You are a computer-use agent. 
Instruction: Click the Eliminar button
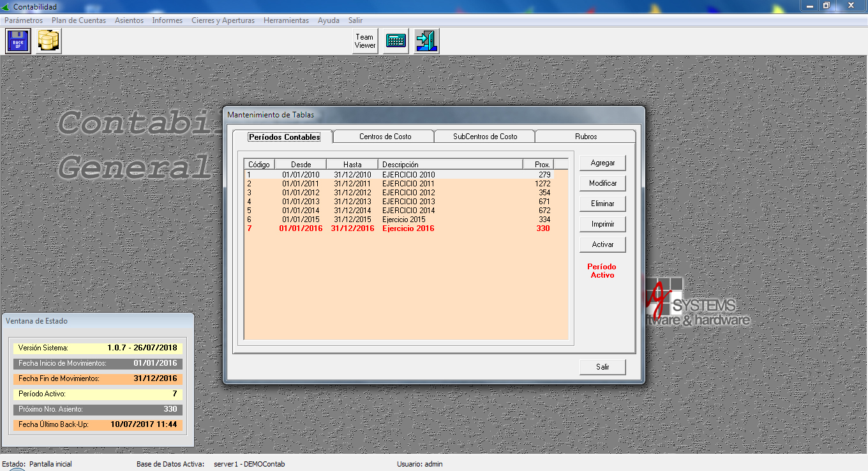(x=602, y=204)
